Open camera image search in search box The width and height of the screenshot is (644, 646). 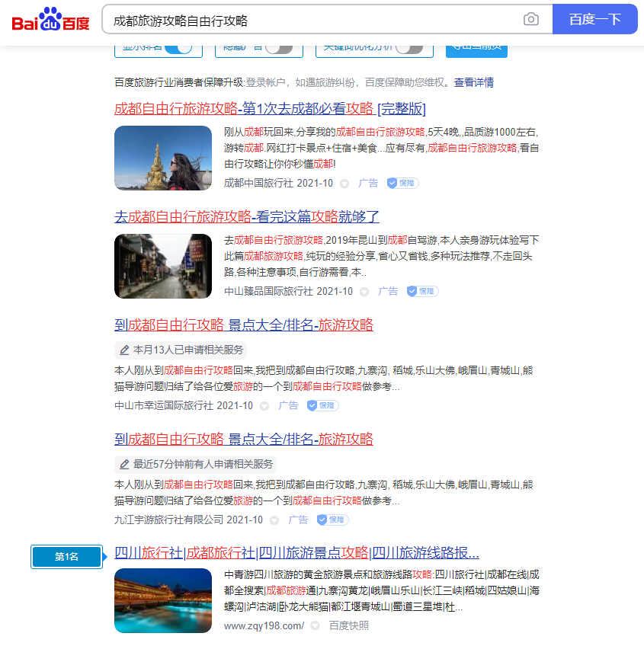pyautogui.click(x=531, y=20)
